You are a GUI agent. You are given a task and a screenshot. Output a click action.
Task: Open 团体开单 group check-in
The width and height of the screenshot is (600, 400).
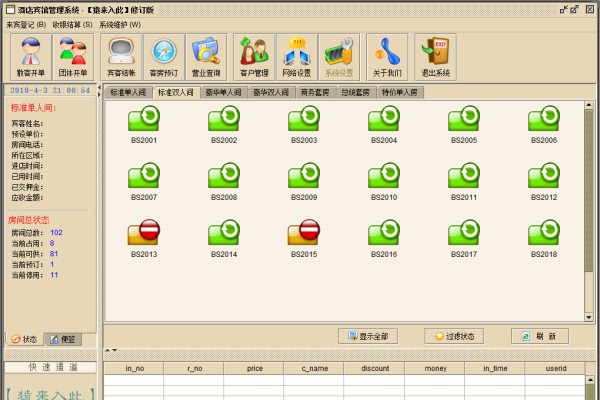click(x=73, y=57)
